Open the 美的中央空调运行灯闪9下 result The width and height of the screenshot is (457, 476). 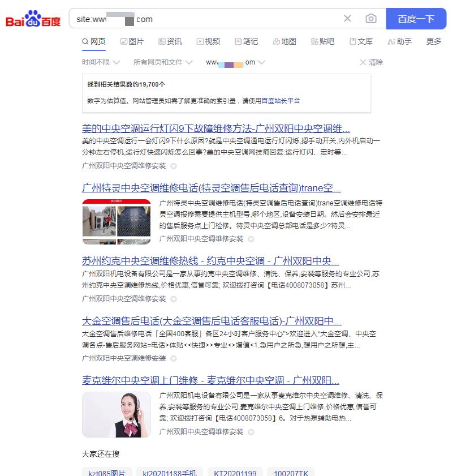click(215, 128)
